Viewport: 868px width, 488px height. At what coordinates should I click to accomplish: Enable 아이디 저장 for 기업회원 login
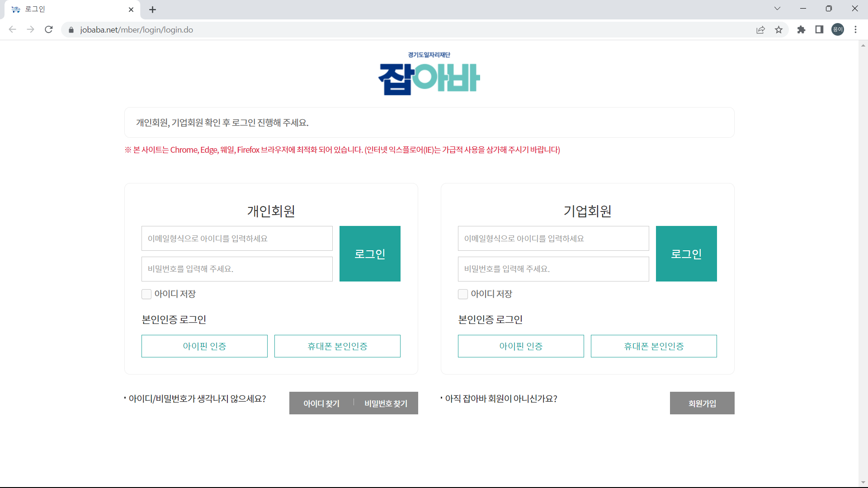(463, 294)
